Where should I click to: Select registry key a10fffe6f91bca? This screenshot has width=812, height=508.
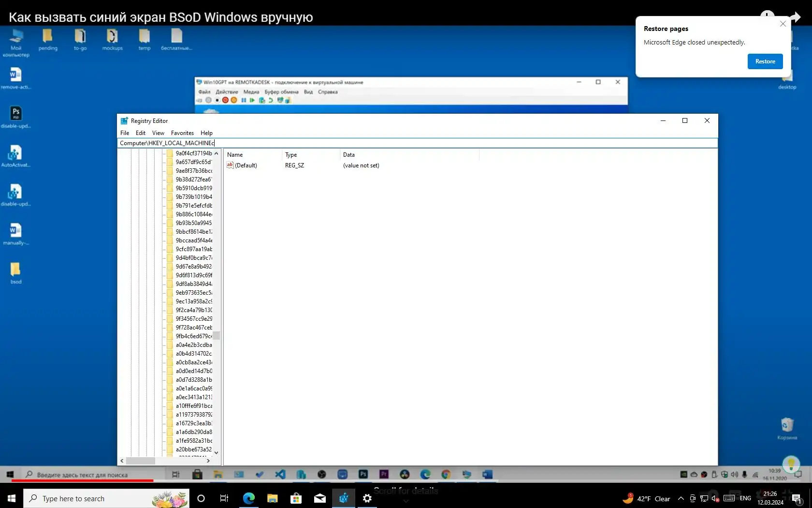(189, 406)
